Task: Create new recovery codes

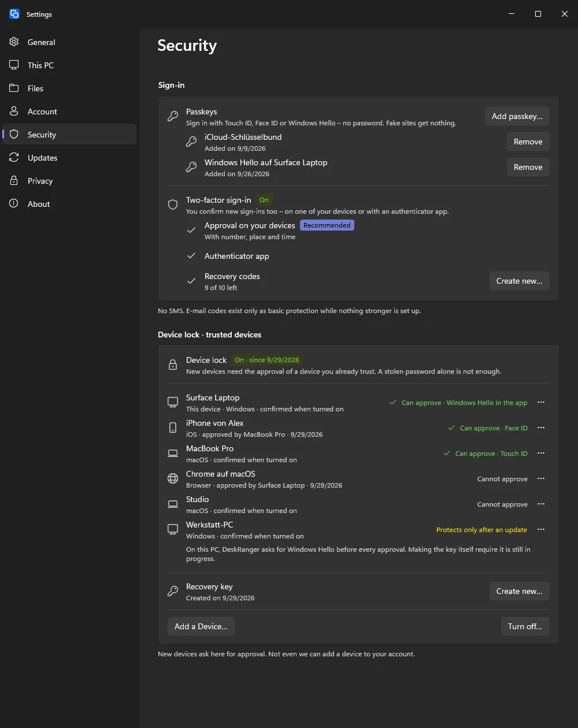Action: click(x=519, y=281)
